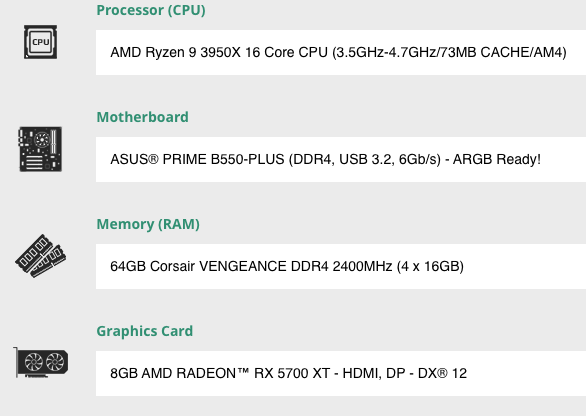Click the Processor (CPU) green heading
This screenshot has width=586, height=416.
tap(151, 10)
